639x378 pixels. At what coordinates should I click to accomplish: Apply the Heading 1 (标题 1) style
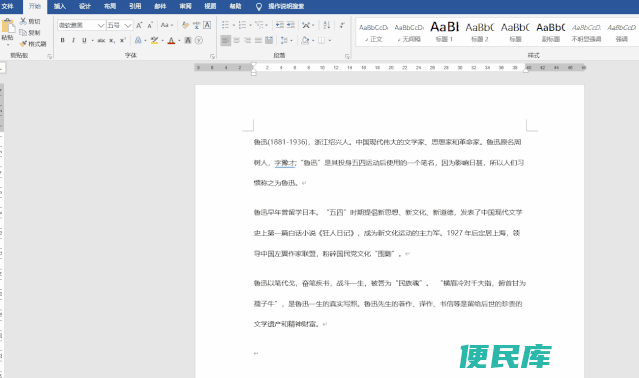click(444, 32)
